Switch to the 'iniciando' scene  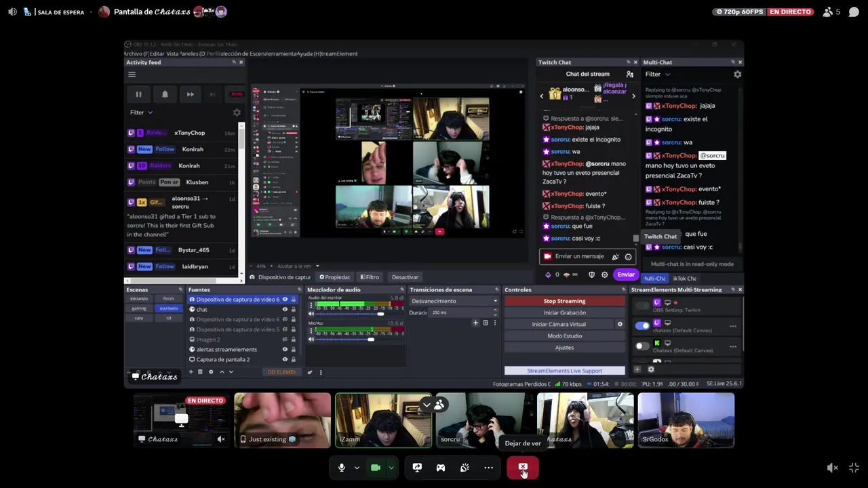click(x=139, y=299)
